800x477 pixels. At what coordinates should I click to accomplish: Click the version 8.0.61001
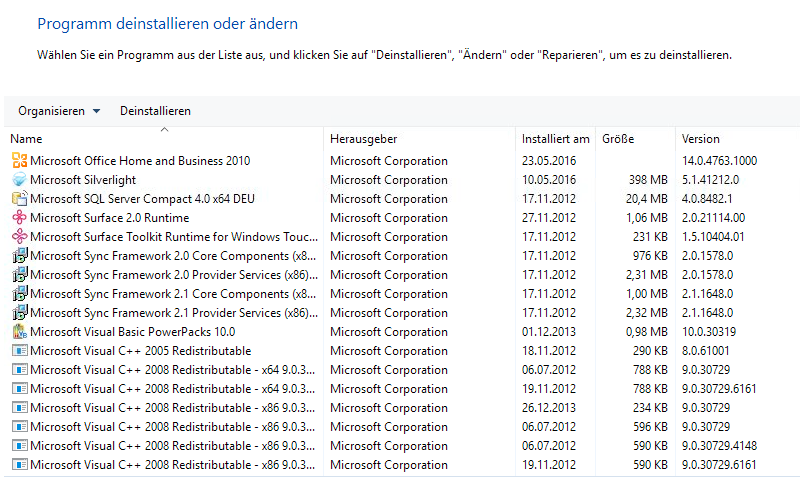(x=706, y=351)
